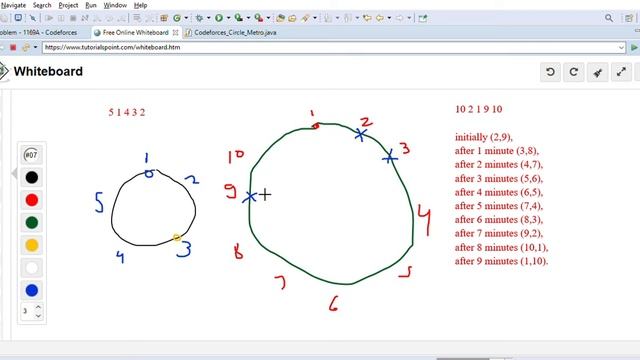Click the Open Perspective icon
This screenshot has width=640, height=360.
pyautogui.click(x=629, y=18)
